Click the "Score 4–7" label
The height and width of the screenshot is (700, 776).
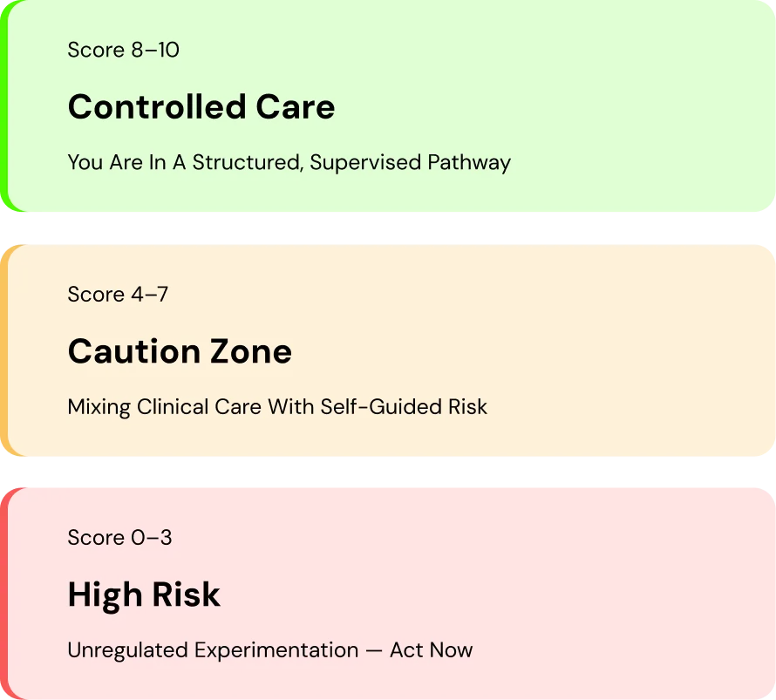pos(118,294)
